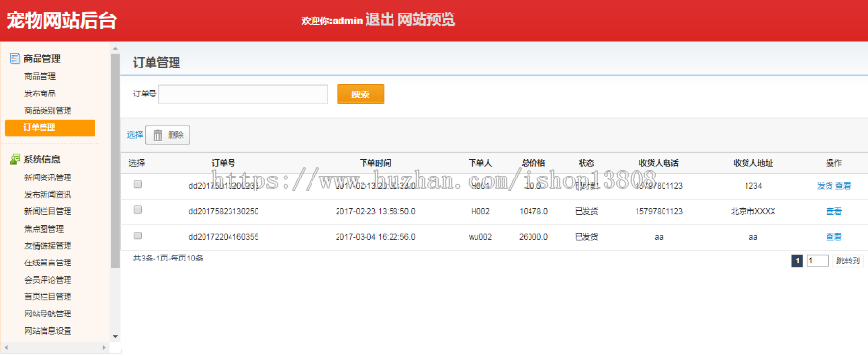Click the 退出 link in header
The image size is (868, 356).
click(380, 20)
